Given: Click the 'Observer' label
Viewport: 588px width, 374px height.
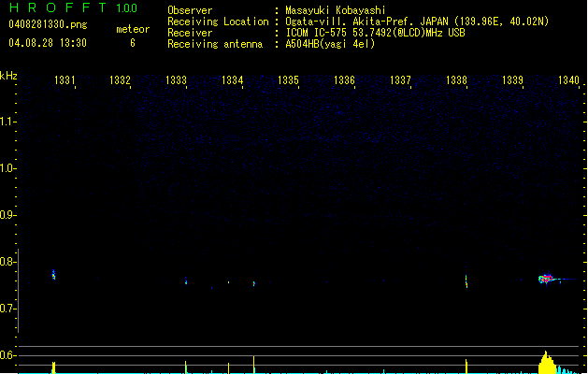Looking at the screenshot, I should click(190, 10).
